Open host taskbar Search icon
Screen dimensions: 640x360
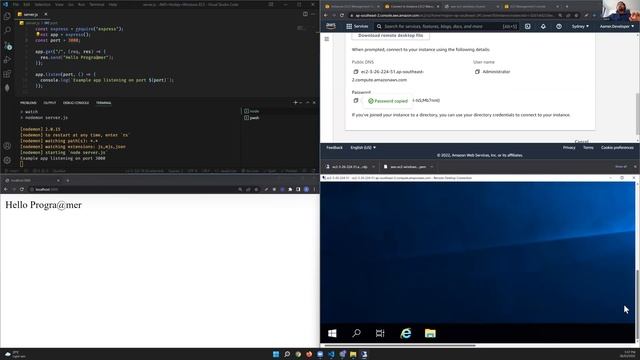click(x=287, y=354)
